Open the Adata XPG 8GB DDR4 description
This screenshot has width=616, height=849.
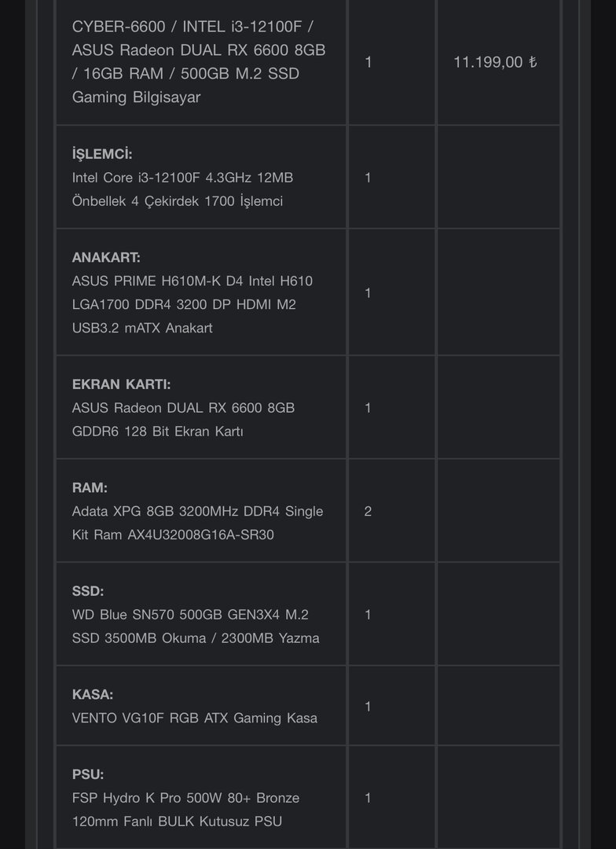pyautogui.click(x=197, y=523)
